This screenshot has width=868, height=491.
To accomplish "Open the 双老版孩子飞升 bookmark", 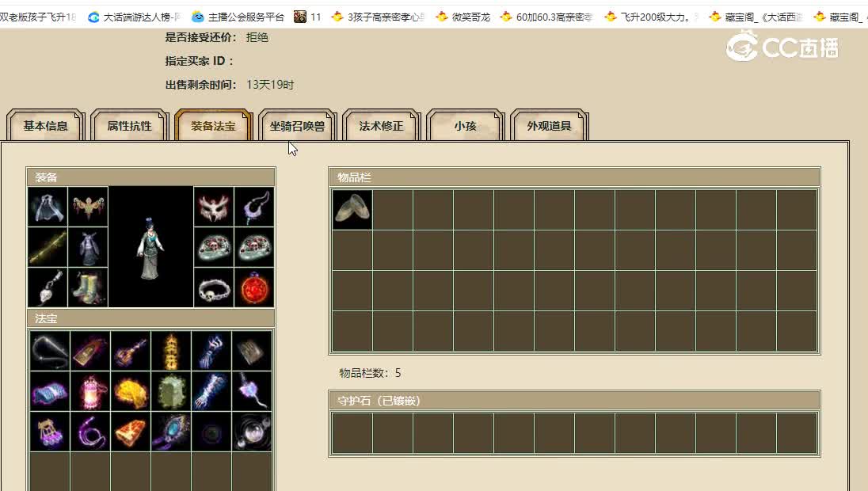I will coord(38,17).
